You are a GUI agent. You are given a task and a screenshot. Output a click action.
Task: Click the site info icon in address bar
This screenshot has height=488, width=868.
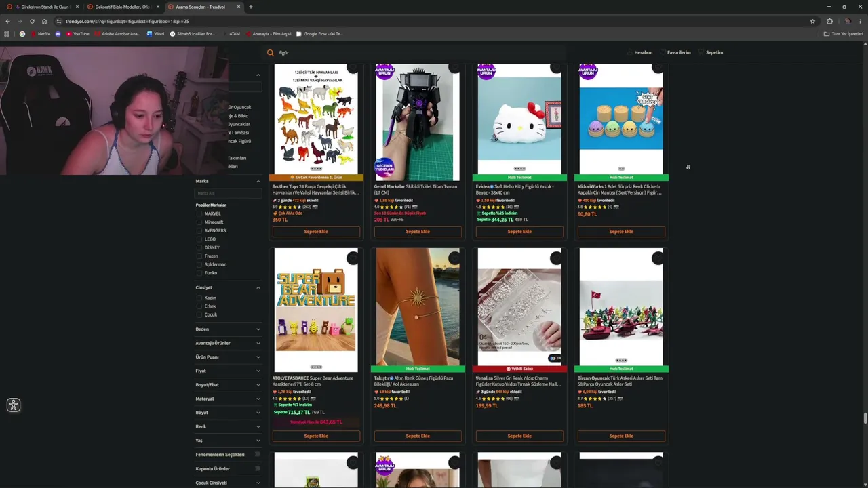click(x=59, y=21)
